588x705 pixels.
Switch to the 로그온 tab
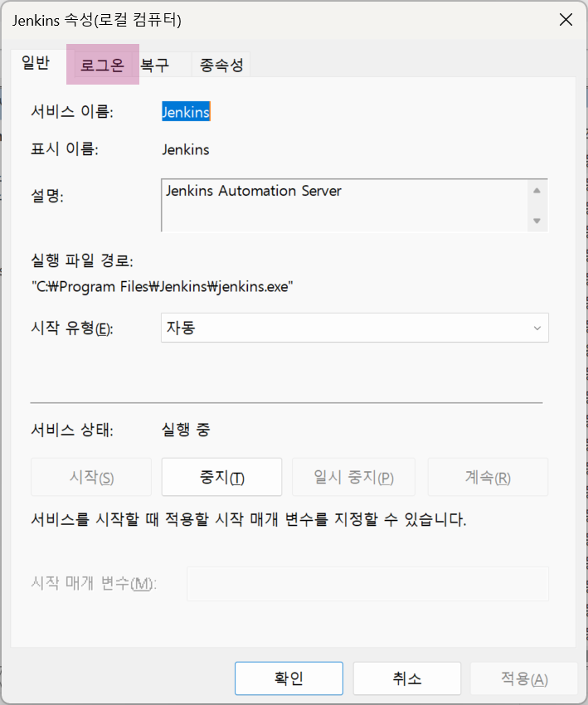(102, 65)
